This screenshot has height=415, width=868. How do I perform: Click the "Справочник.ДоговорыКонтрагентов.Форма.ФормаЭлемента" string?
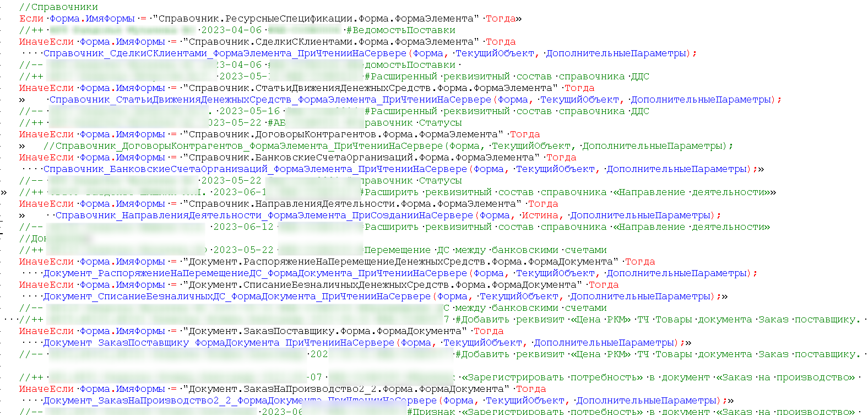pyautogui.click(x=343, y=134)
